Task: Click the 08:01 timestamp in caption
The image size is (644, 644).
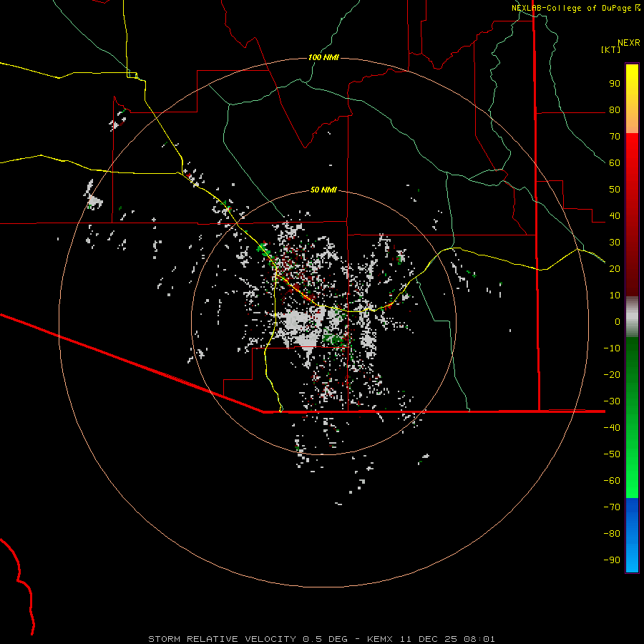Action: [x=479, y=639]
